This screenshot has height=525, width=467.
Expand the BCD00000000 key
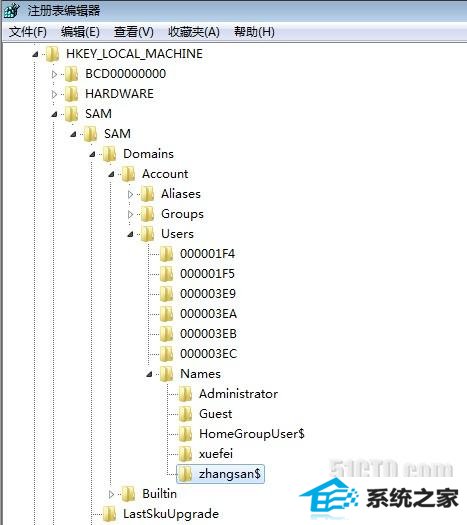tap(54, 74)
